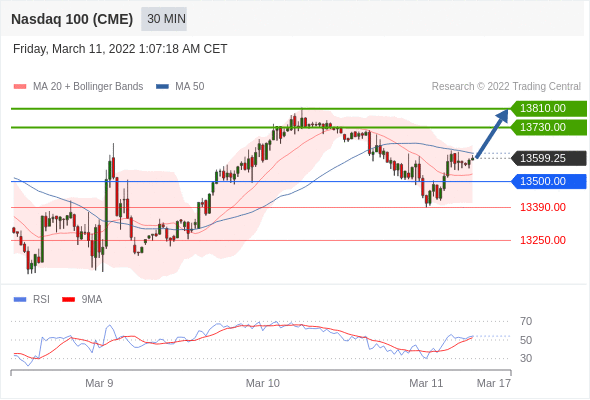The width and height of the screenshot is (590, 400).
Task: Select the Mar 11 date axis label
Action: (426, 383)
